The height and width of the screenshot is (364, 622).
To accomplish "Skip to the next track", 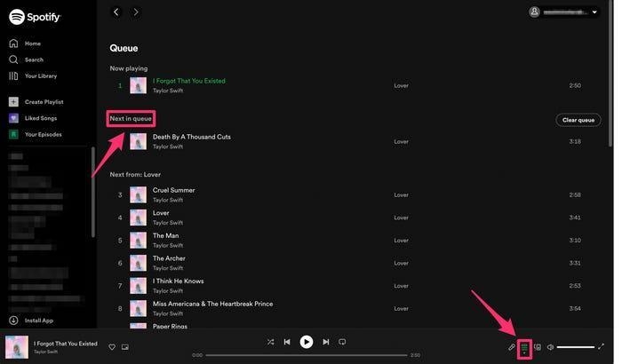I will (326, 342).
